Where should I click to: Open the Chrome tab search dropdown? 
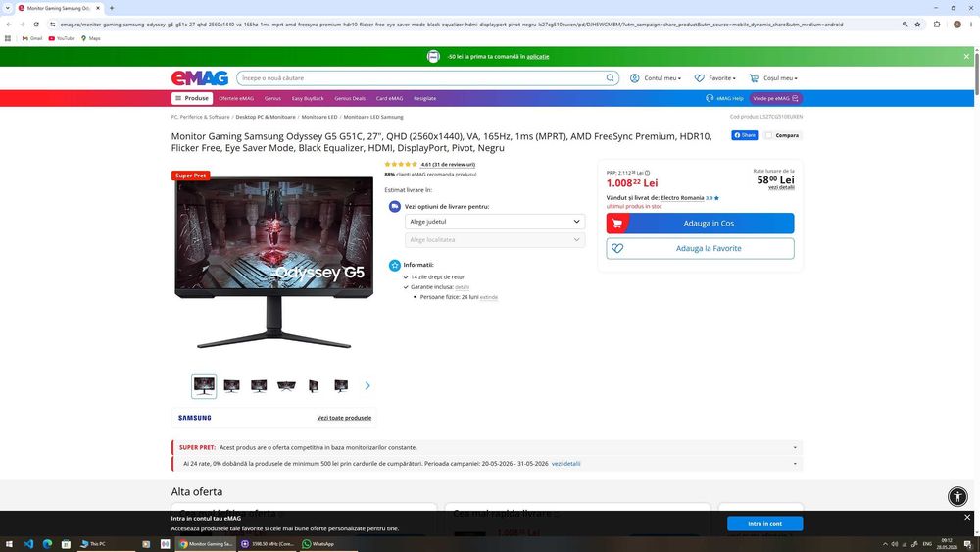pyautogui.click(x=8, y=8)
